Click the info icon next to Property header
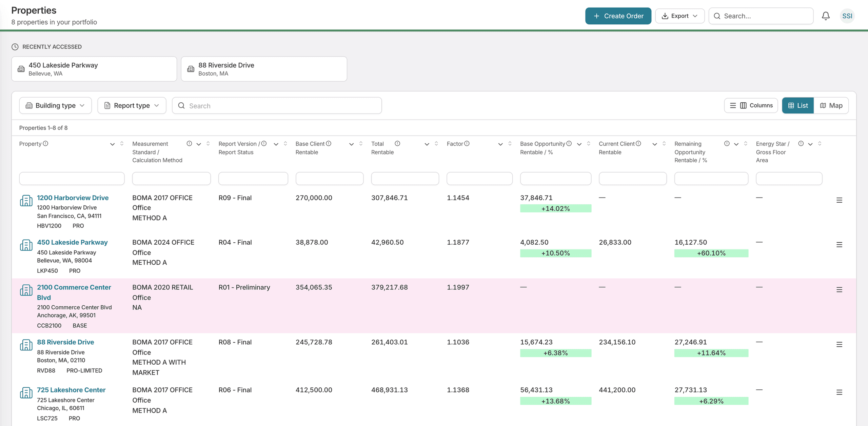 pyautogui.click(x=45, y=144)
